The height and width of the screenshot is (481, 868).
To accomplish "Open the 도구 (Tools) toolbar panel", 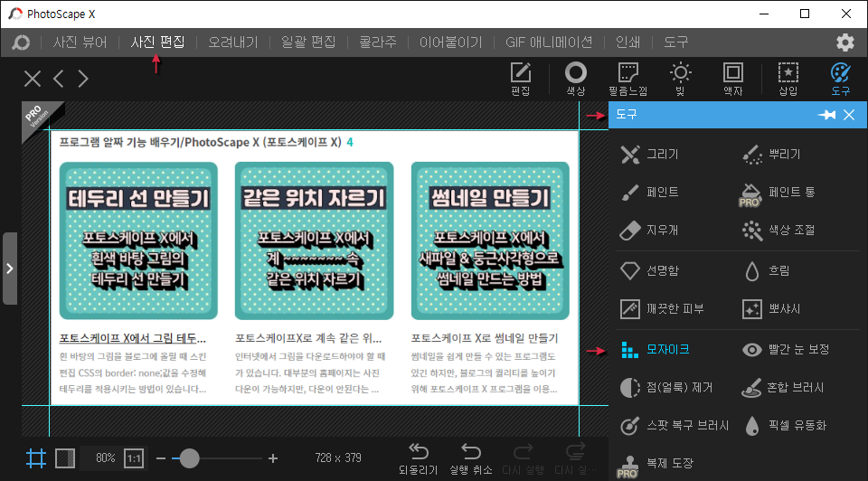I will click(x=840, y=80).
